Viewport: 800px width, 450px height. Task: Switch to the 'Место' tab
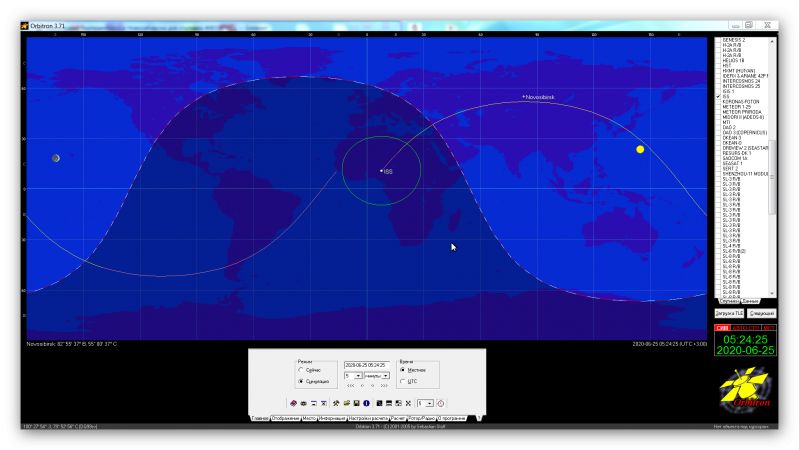[x=309, y=418]
